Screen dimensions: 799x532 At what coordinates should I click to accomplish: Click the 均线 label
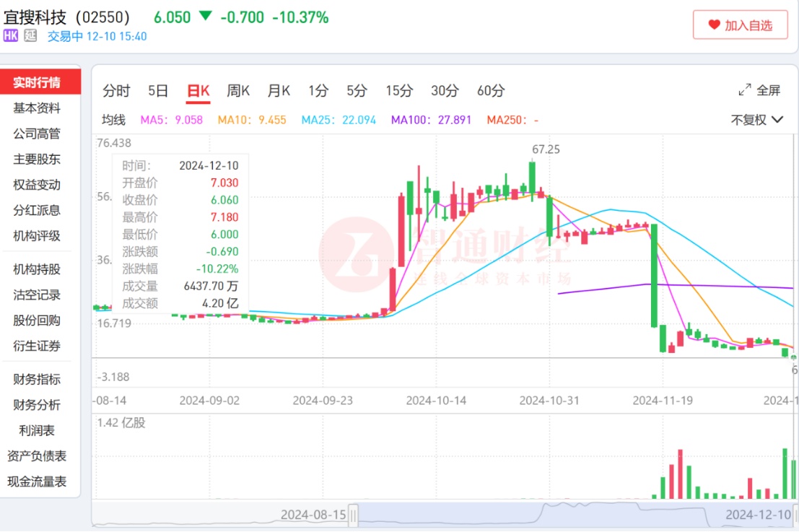(113, 120)
